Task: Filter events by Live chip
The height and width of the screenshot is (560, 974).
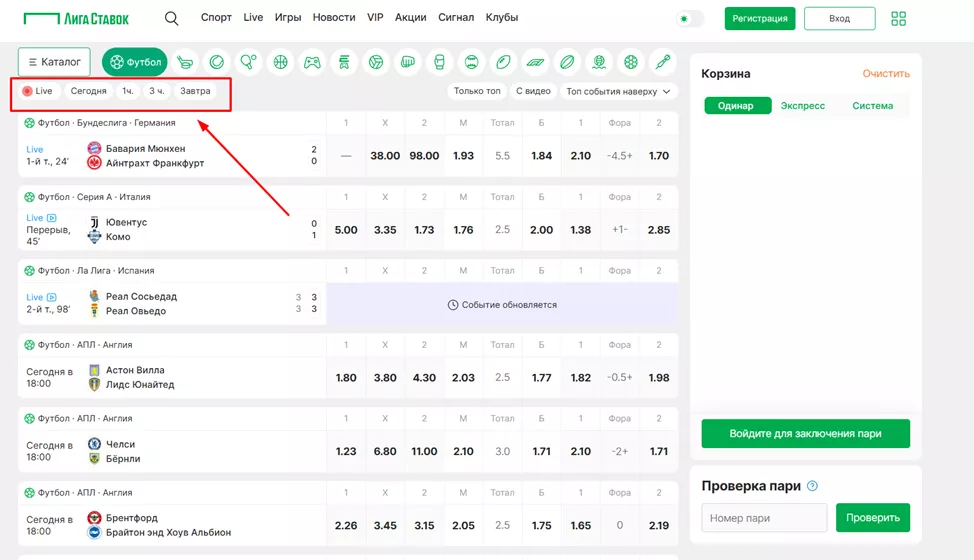Action: click(x=38, y=91)
